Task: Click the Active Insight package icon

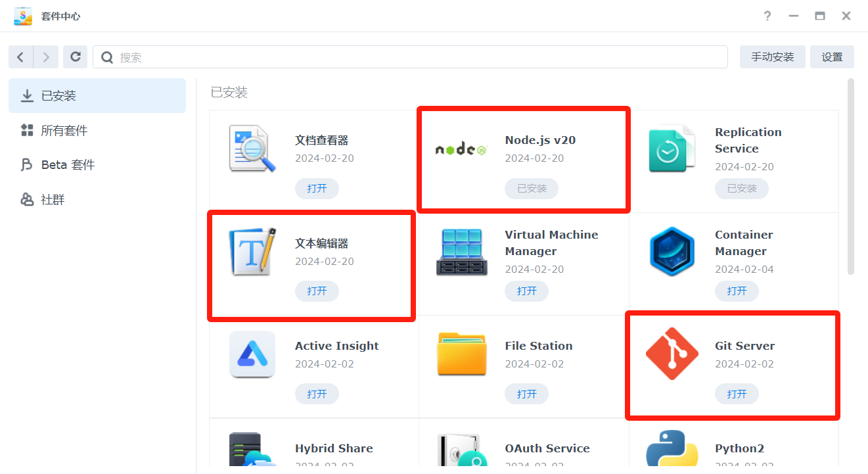Action: pyautogui.click(x=252, y=354)
